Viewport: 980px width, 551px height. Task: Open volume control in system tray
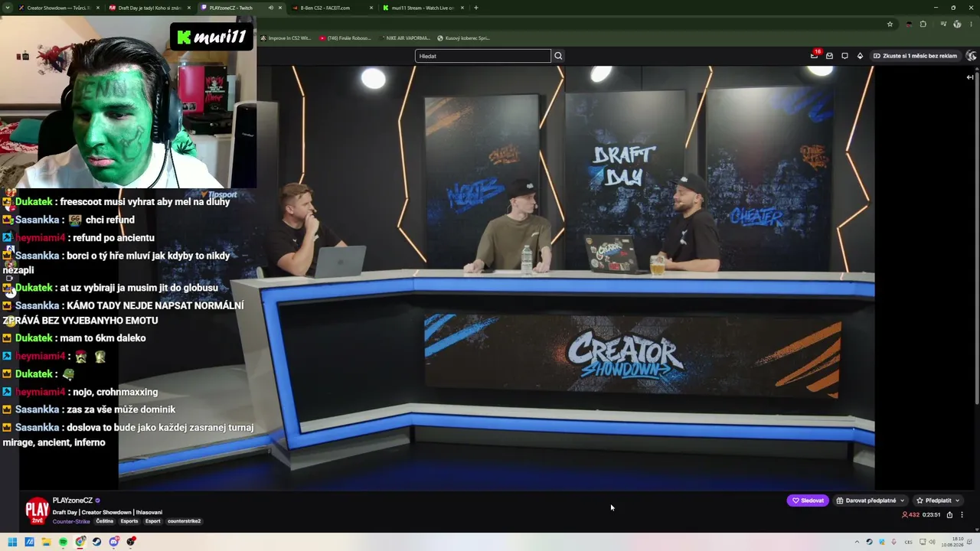pos(931,542)
